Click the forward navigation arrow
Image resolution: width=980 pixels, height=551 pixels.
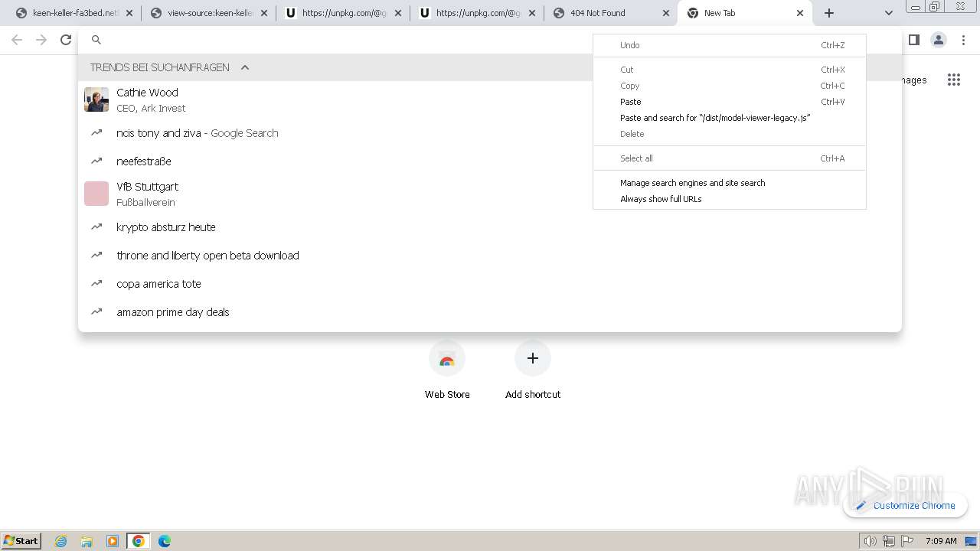tap(41, 40)
